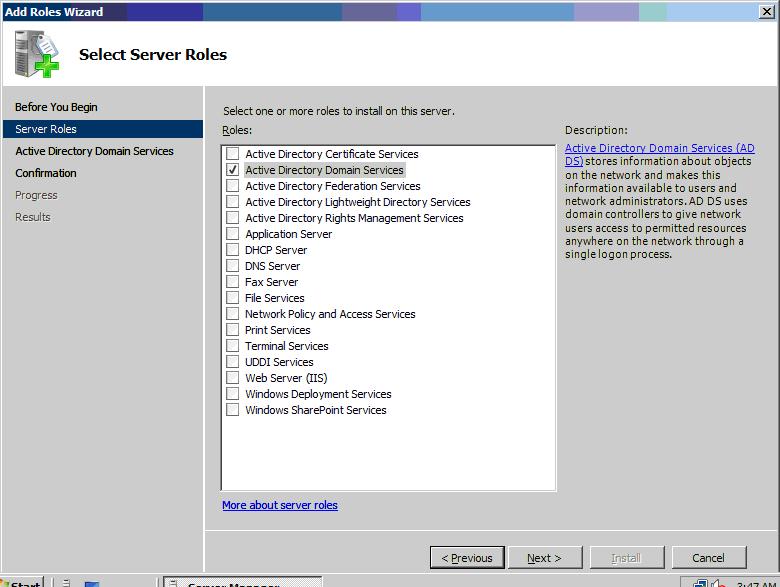Image resolution: width=780 pixels, height=587 pixels.
Task: Enable the DNS Server role checkbox
Action: 233,266
